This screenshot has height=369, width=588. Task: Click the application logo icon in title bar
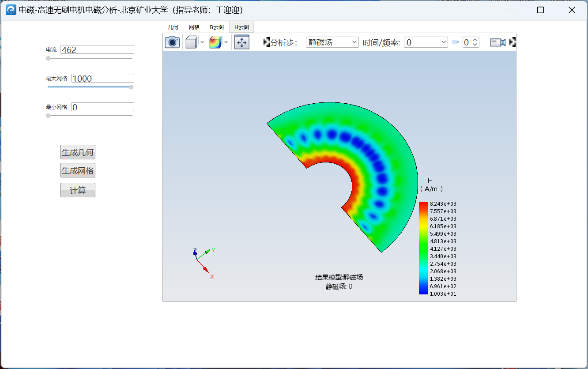pyautogui.click(x=11, y=10)
